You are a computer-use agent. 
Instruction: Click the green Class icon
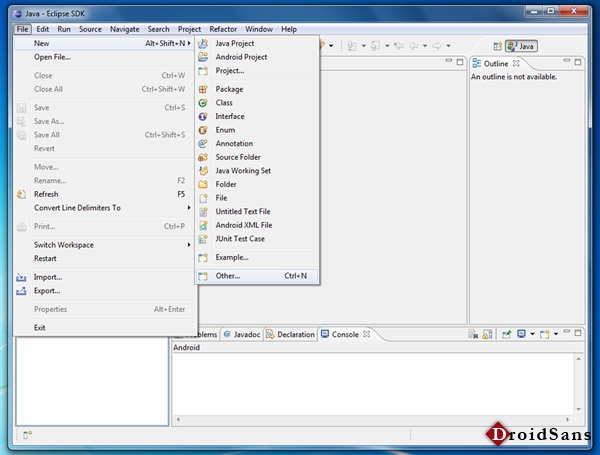[203, 103]
